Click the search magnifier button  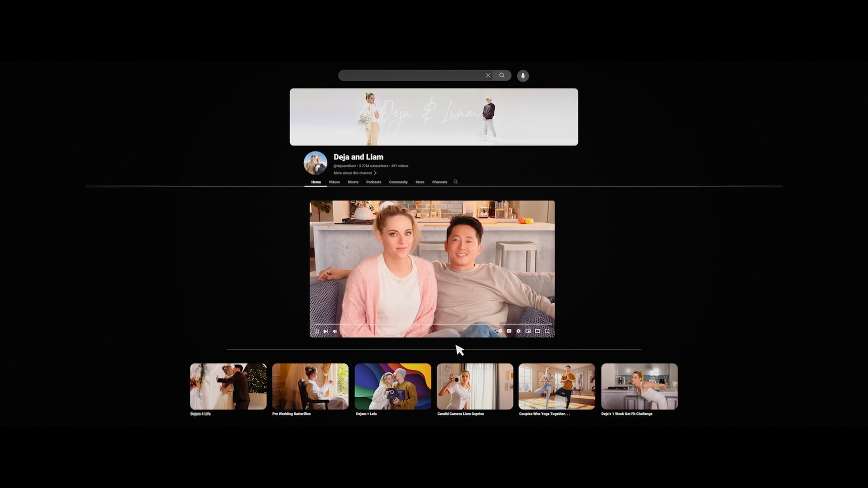(502, 76)
